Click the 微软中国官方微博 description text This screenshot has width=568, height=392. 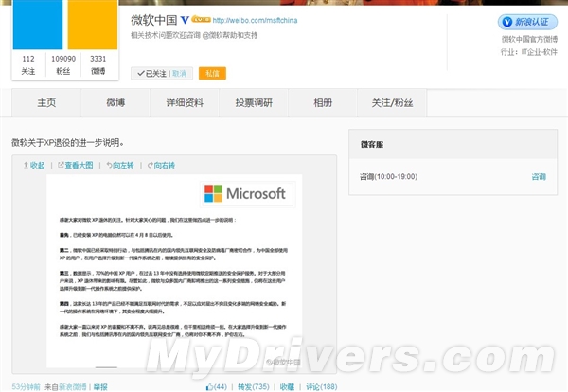click(529, 39)
